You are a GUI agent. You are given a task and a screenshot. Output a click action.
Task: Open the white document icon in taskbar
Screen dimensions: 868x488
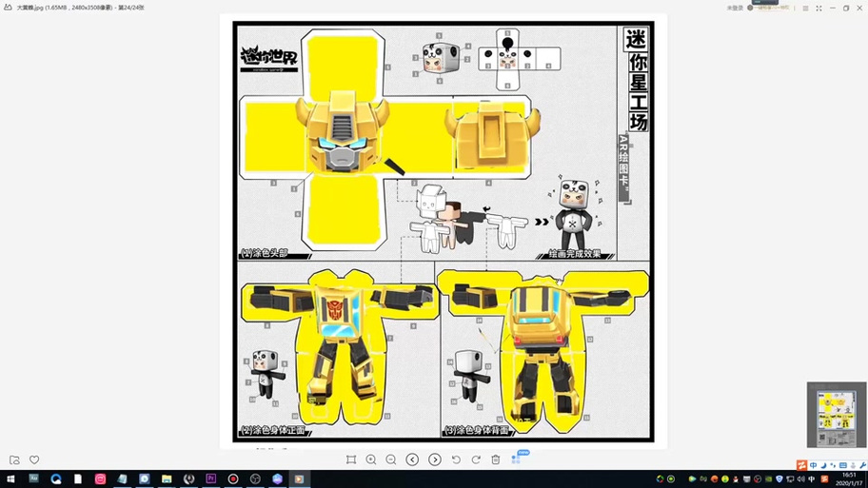[x=78, y=479]
